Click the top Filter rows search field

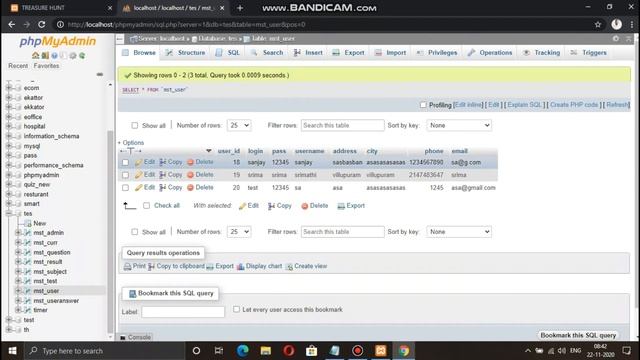point(342,125)
